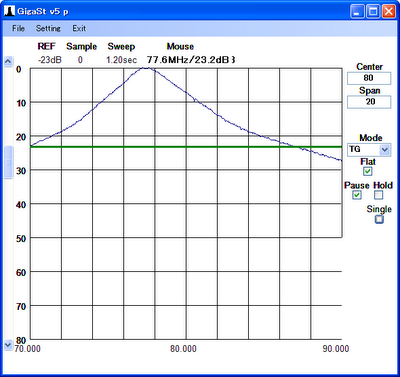Click the 80.000 center frequency axis label

click(183, 349)
